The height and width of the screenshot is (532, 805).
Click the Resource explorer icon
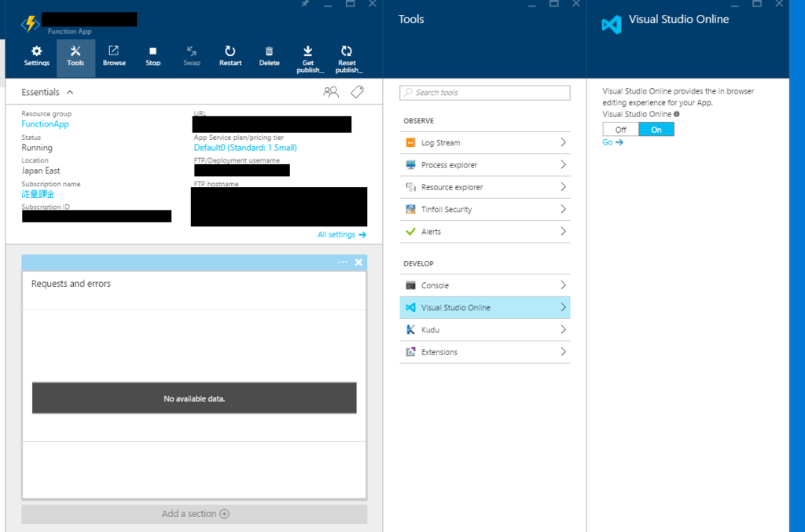[x=410, y=187]
